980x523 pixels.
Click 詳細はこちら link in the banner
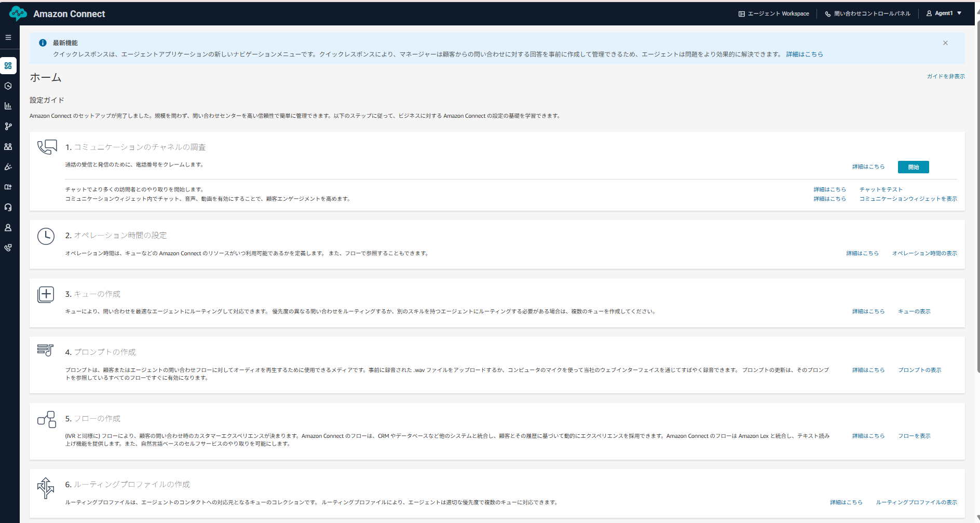click(x=805, y=54)
